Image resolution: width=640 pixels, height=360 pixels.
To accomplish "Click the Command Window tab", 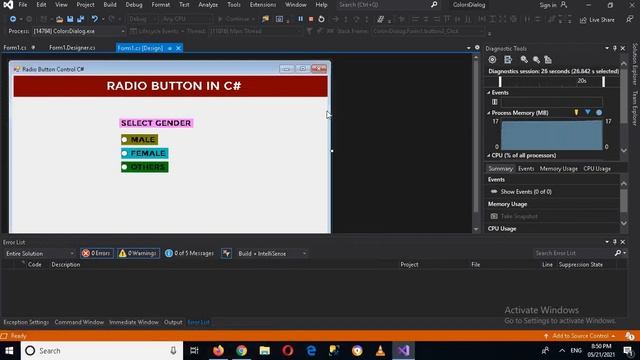I will tap(79, 322).
